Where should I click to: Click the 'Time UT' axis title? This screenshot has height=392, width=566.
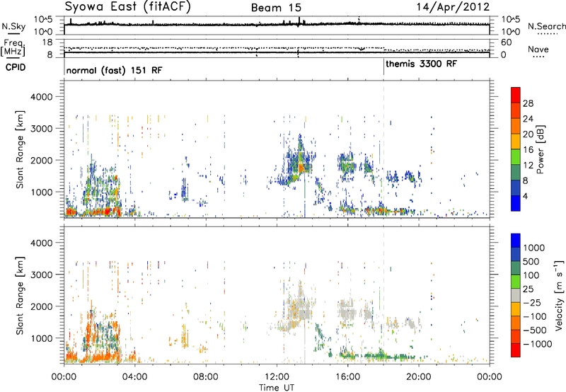pyautogui.click(x=277, y=388)
